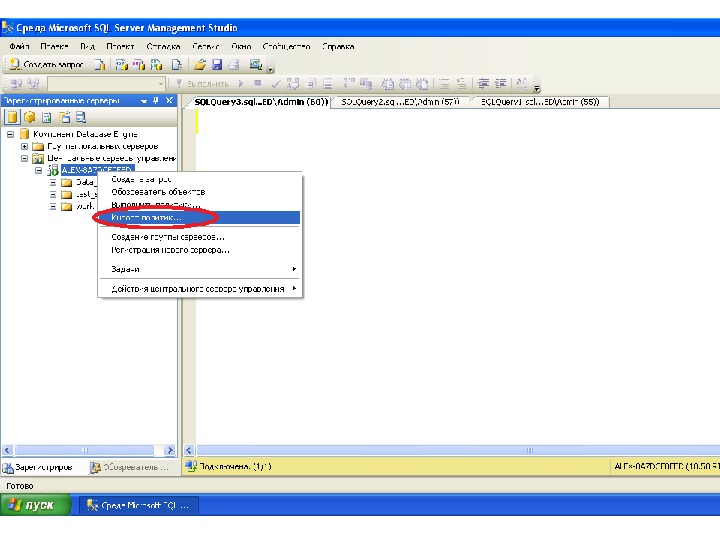
Task: Select the Analysis Services server type icon
Action: 30,118
